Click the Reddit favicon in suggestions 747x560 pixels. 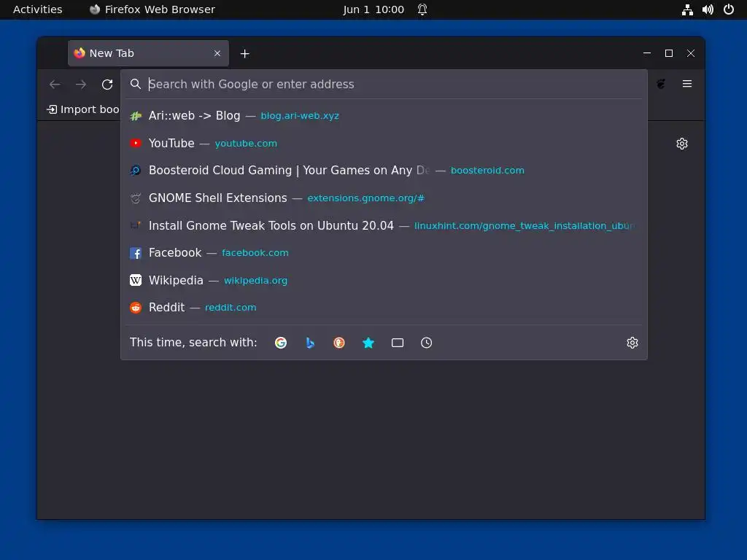[x=135, y=308]
